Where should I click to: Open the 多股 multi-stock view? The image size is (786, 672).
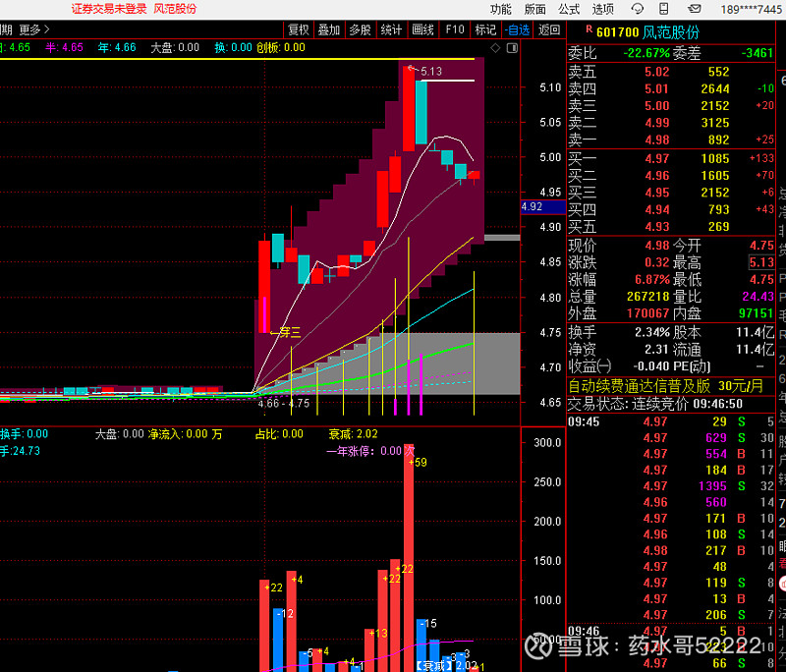360,30
